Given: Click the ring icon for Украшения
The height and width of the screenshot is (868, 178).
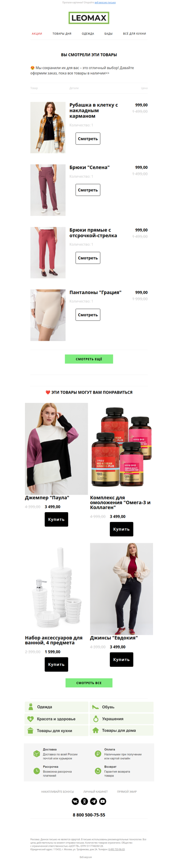Looking at the screenshot, I should pyautogui.click(x=96, y=718).
